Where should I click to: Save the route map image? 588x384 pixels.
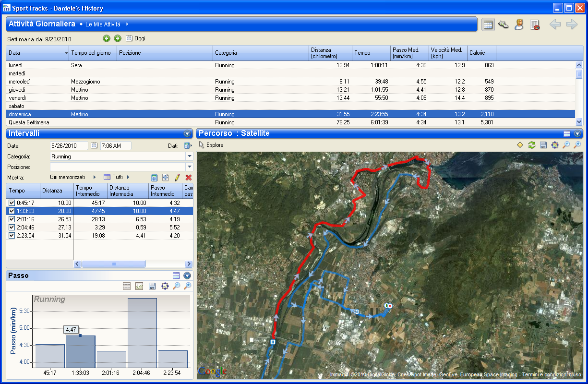[x=543, y=144]
